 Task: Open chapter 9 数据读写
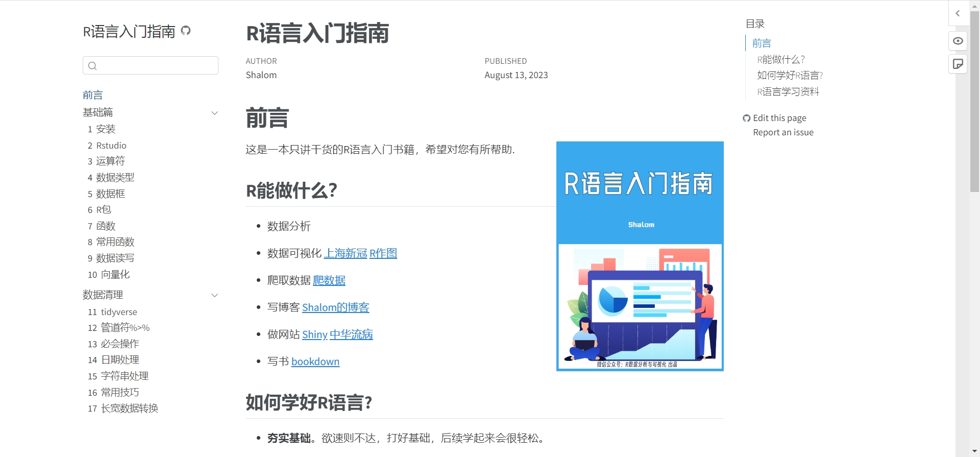[111, 258]
